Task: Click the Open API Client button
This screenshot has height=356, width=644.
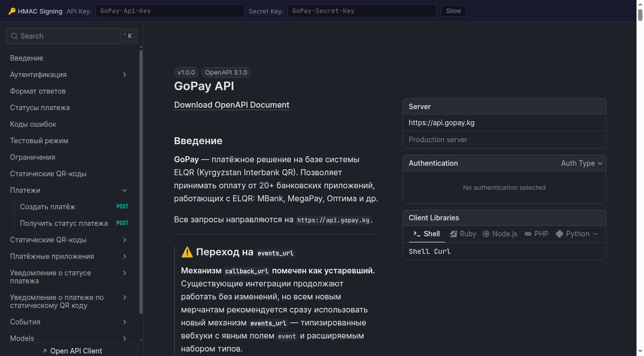Action: click(71, 351)
